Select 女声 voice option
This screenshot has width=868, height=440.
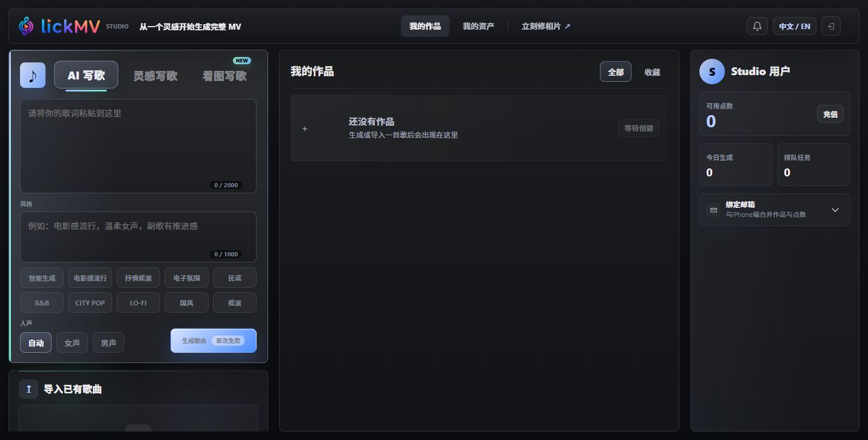(72, 342)
